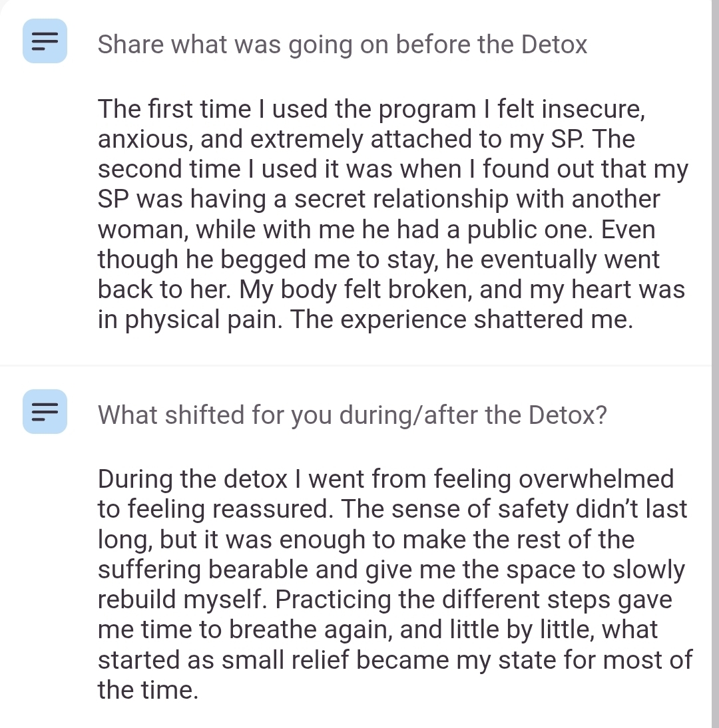
Task: Click the line 'woman, while with me he had a public one'
Action: [376, 229]
